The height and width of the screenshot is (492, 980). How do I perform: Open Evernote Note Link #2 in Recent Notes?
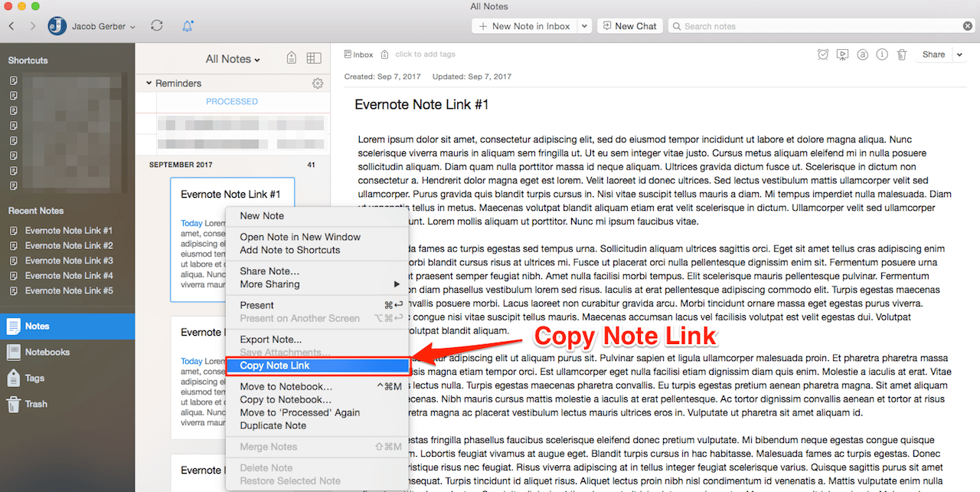coord(69,246)
